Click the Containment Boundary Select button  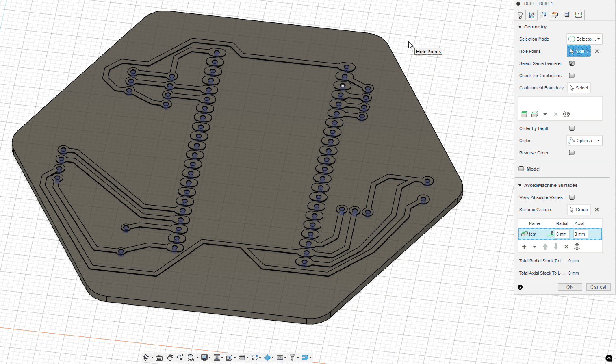[x=579, y=88]
